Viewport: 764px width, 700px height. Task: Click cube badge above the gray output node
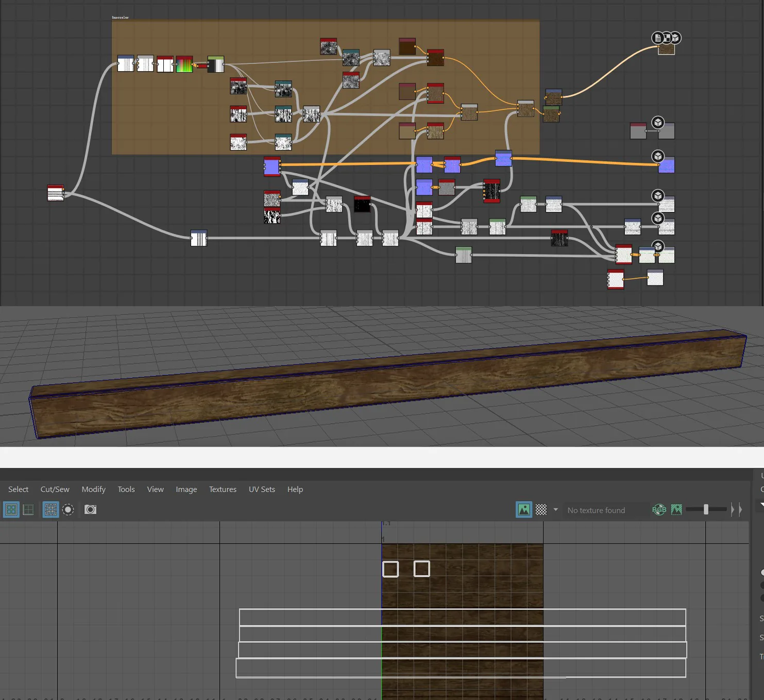(x=658, y=122)
